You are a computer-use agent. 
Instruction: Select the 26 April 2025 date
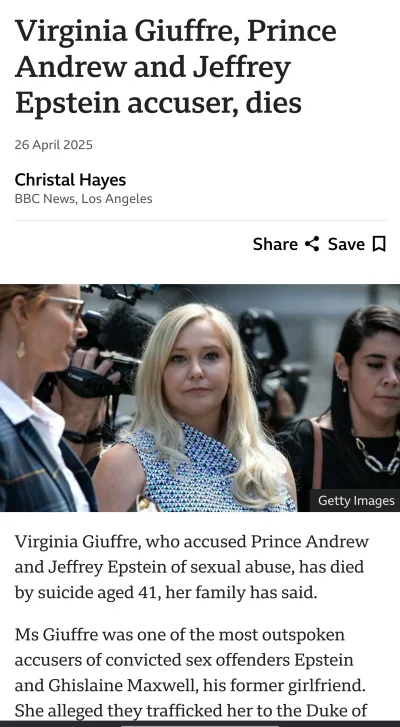[53, 145]
